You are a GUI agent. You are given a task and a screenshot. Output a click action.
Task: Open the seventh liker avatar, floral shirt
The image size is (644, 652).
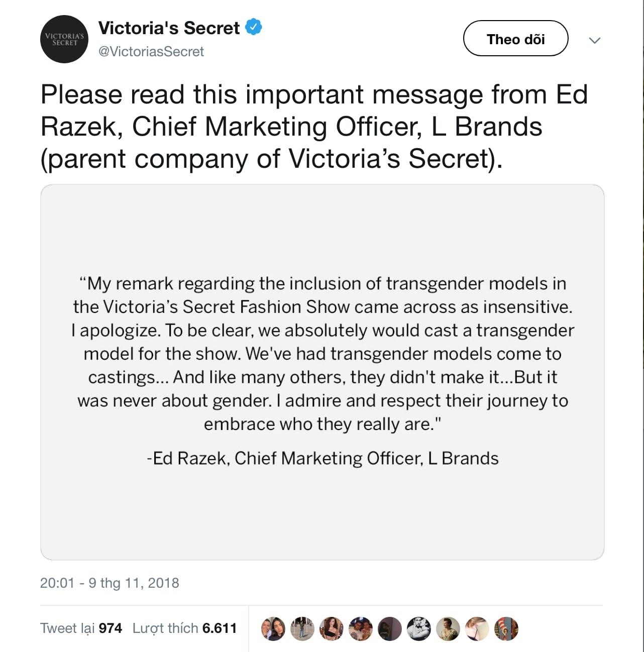point(448,628)
